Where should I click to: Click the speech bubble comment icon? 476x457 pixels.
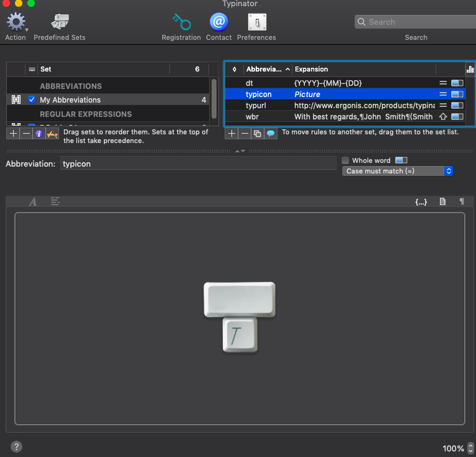[x=271, y=134]
